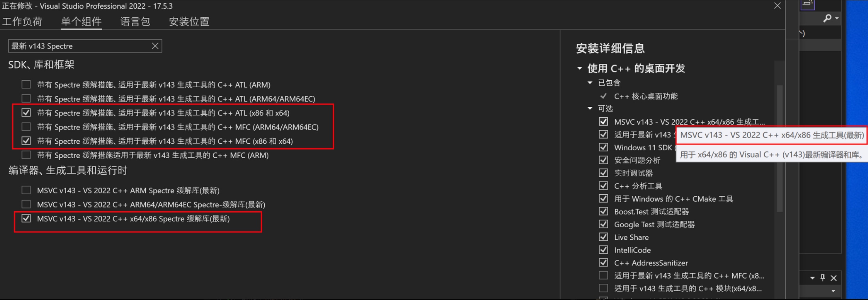Image resolution: width=868 pixels, height=300 pixels.
Task: Collapse the 已包含 tree node
Action: click(590, 83)
